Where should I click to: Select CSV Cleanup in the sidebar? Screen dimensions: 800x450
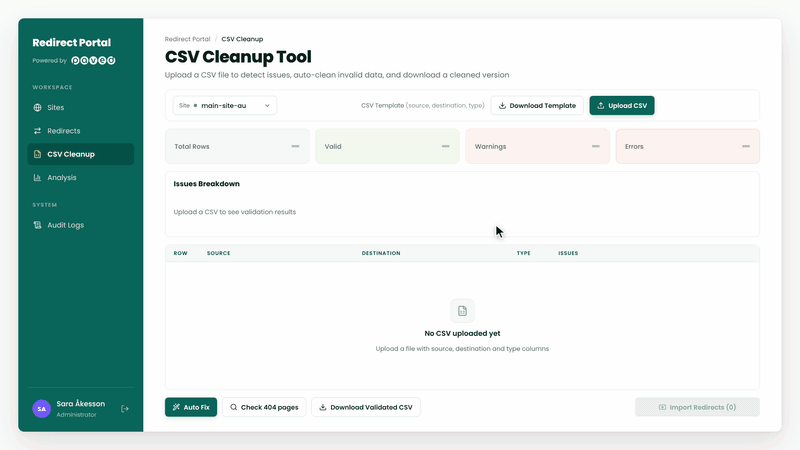pos(81,154)
